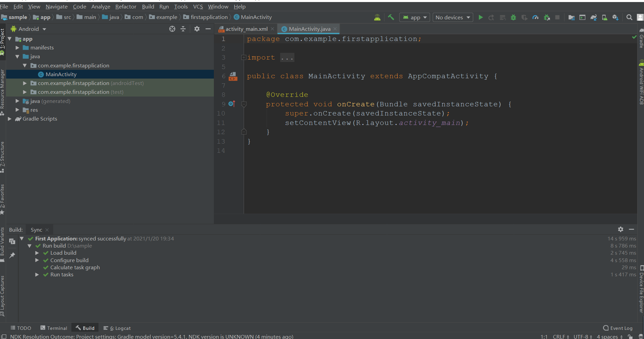
Task: Sync project with Gradle files elephant icon
Action: (594, 17)
